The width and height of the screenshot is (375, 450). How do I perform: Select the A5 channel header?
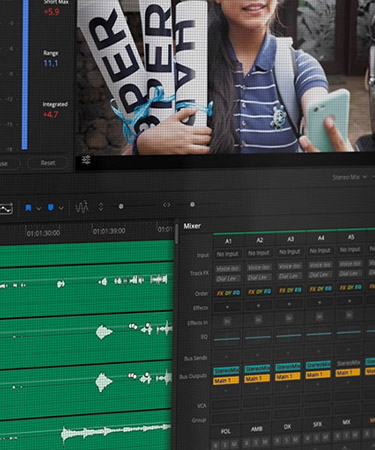(x=351, y=237)
